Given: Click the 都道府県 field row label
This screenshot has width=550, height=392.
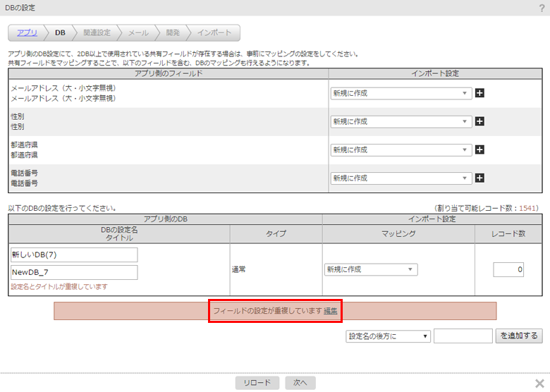Looking at the screenshot, I should click(25, 149).
